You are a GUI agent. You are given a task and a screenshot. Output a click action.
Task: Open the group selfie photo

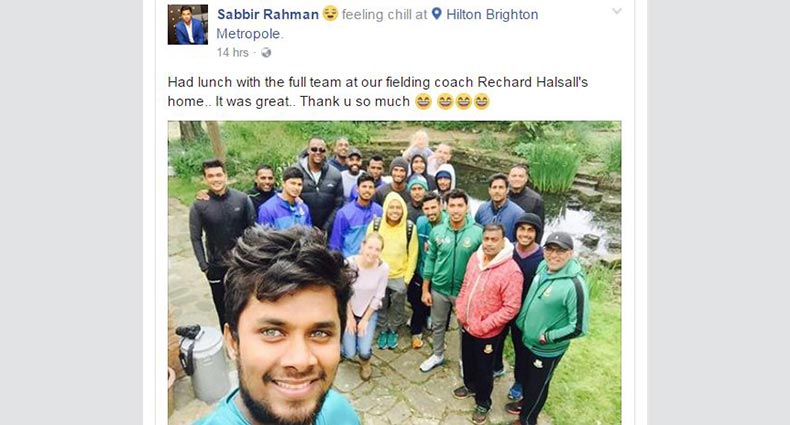click(394, 272)
